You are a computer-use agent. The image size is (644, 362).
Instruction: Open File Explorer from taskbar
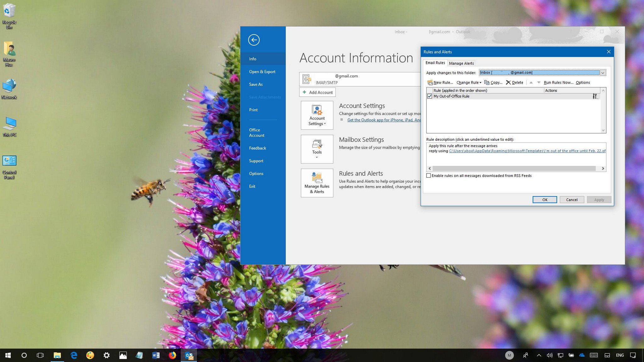[57, 355]
